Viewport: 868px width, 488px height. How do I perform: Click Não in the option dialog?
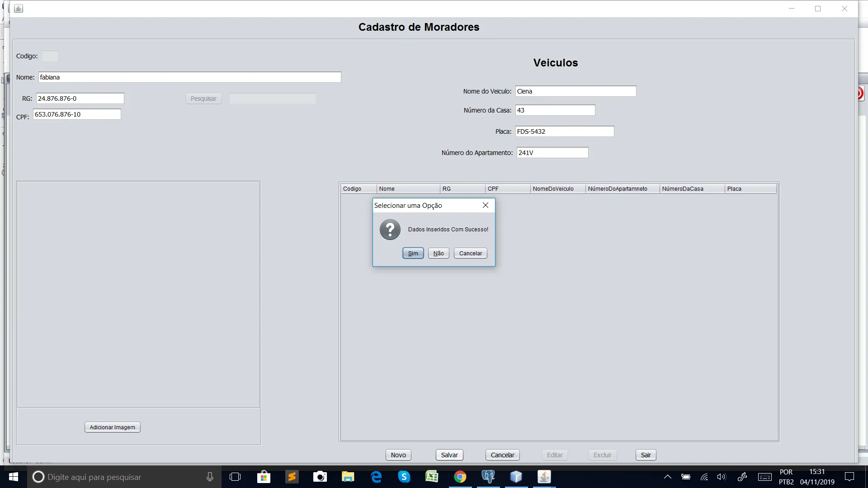coord(439,253)
